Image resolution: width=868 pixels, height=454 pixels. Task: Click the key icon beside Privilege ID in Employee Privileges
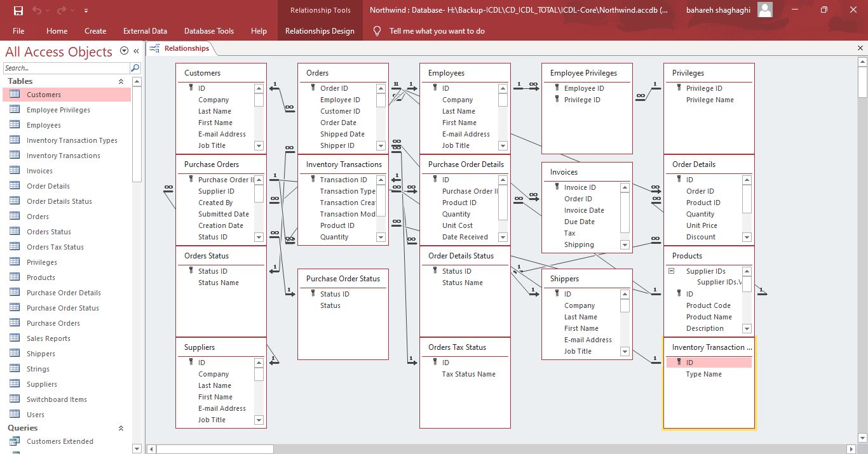557,100
